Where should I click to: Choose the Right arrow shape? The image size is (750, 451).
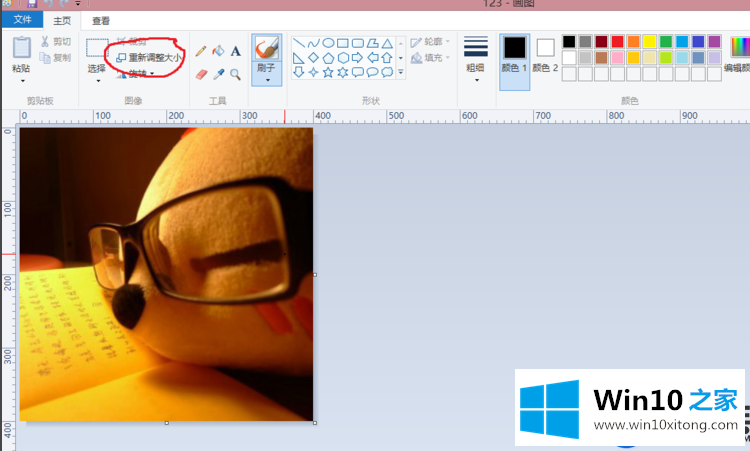357,58
